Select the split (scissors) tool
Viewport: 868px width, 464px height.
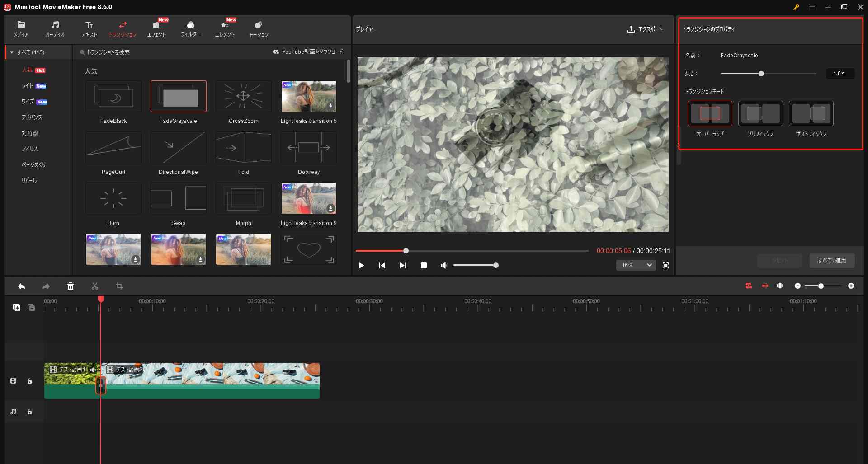click(x=94, y=286)
